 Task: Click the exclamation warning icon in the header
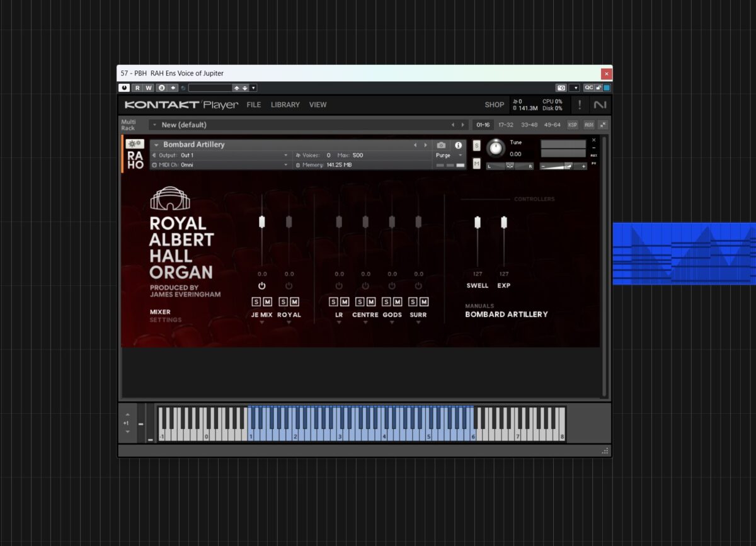pyautogui.click(x=579, y=105)
